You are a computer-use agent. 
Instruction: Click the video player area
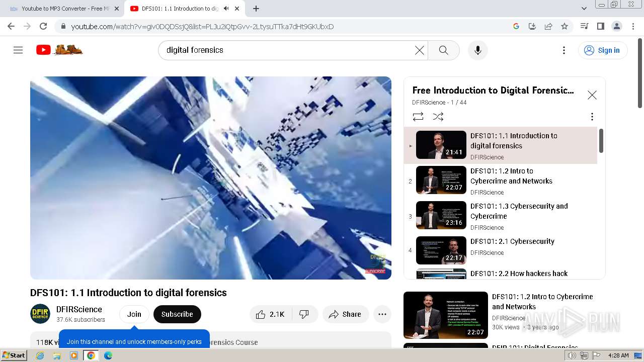pos(211,178)
